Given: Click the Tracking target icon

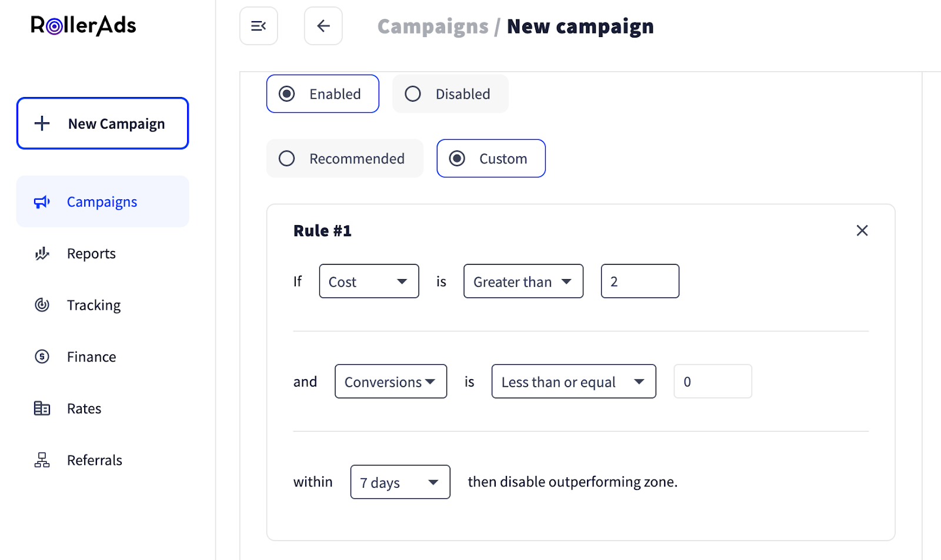Looking at the screenshot, I should (42, 305).
